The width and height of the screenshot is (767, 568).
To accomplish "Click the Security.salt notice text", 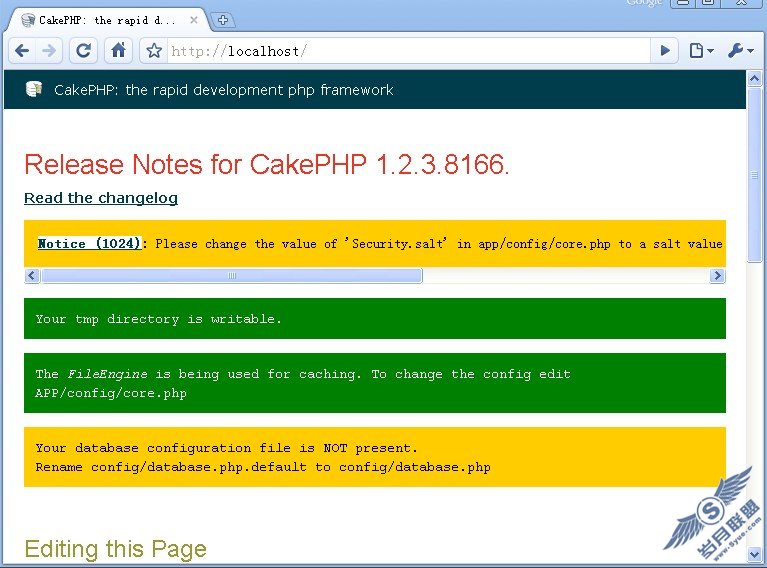I will 439,244.
